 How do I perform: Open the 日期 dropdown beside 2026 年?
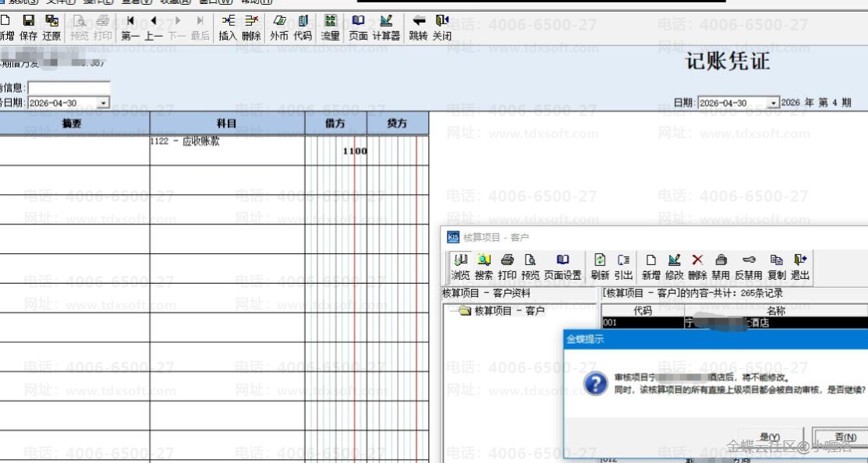tap(774, 103)
